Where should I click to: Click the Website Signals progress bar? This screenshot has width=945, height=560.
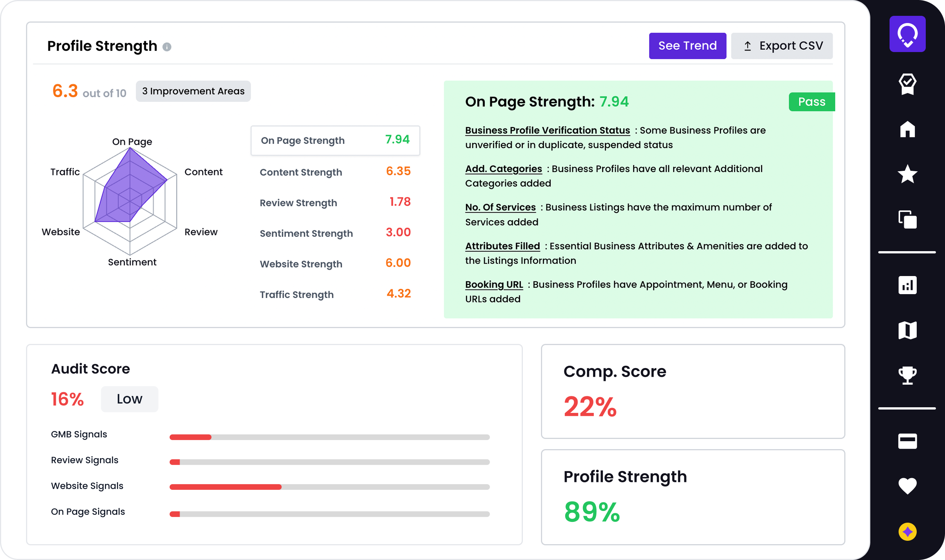(329, 487)
